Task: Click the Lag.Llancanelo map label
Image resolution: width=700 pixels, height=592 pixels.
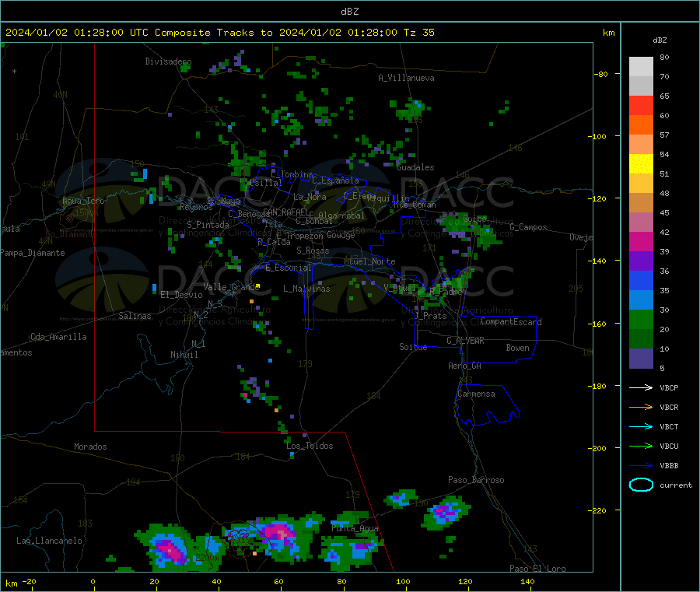Action: (x=49, y=541)
